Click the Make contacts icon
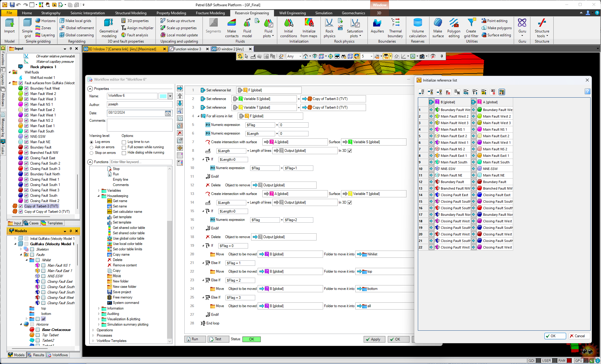601x364 pixels. coord(231,28)
